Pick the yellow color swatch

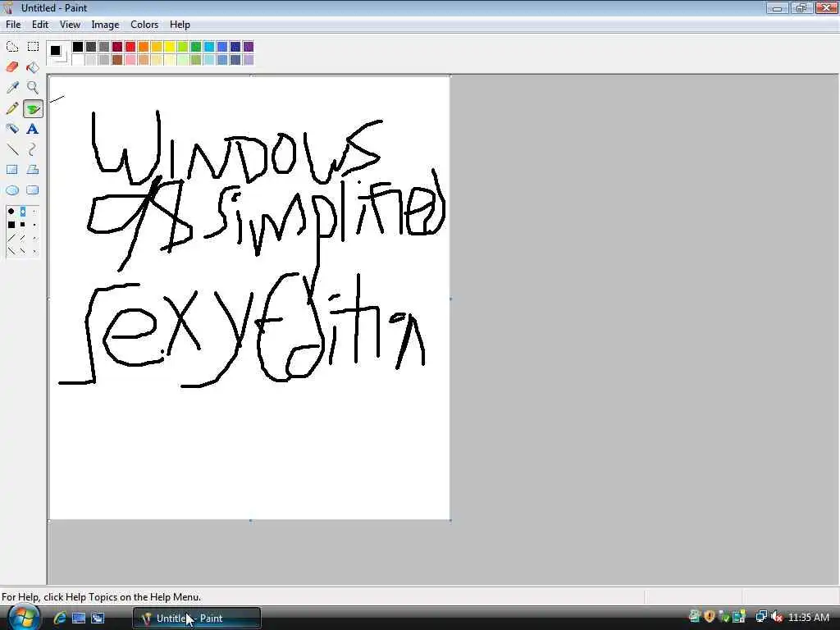point(169,47)
